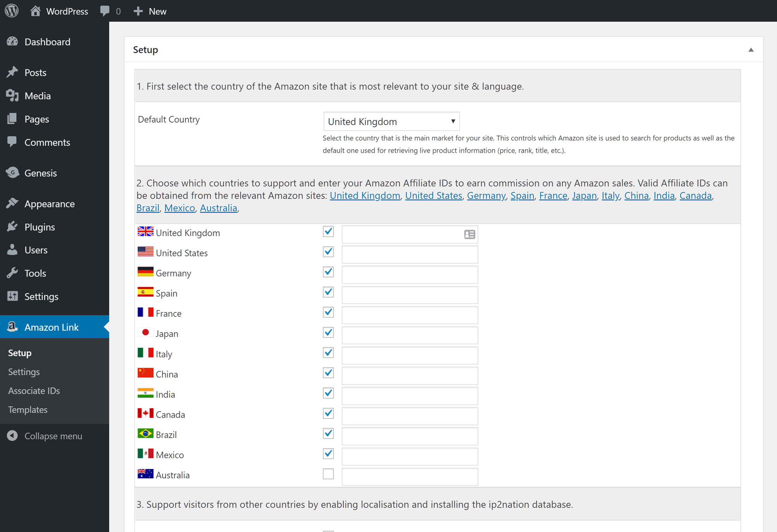Follow the United Kingdom Amazon site link
The width and height of the screenshot is (777, 532).
365,195
